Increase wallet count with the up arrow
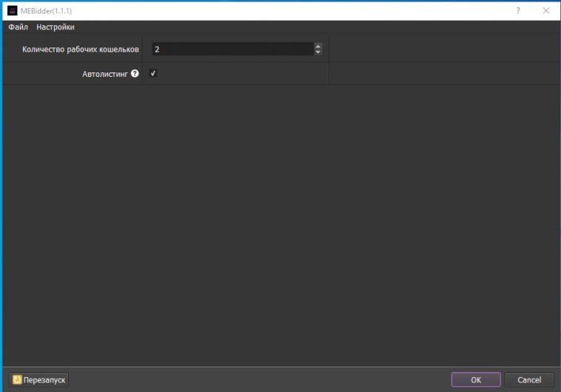The image size is (561, 392). [318, 46]
